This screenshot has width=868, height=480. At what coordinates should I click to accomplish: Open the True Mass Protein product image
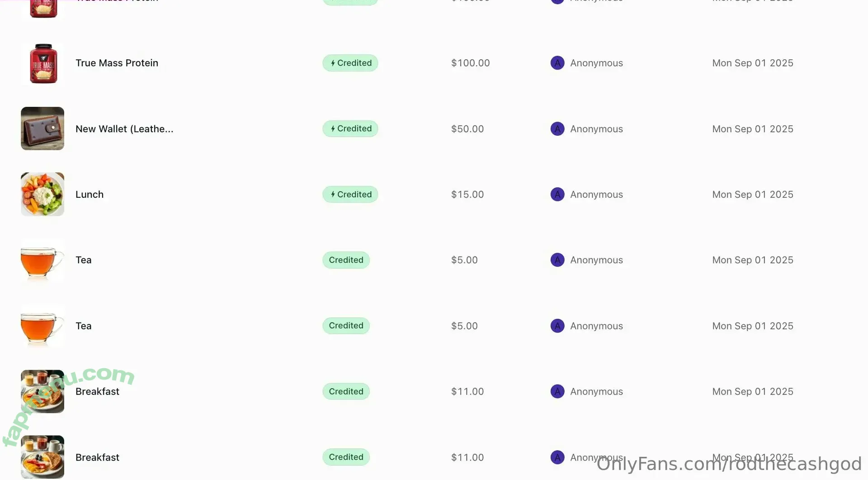43,63
